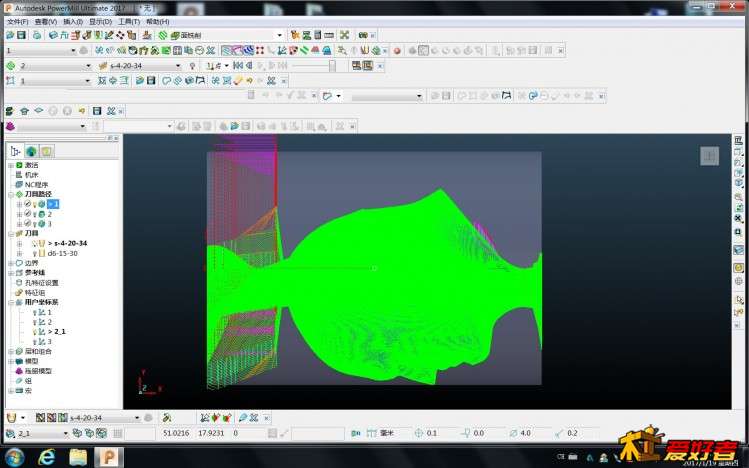This screenshot has height=468, width=749.
Task: Open the 面铣削 strategy dropdown arrow
Action: point(279,35)
